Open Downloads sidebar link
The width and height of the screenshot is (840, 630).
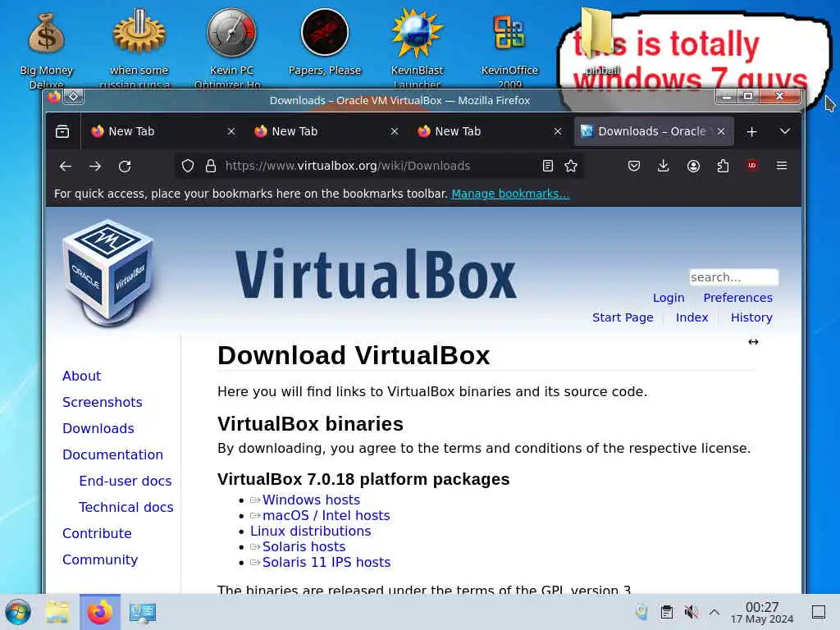click(98, 428)
